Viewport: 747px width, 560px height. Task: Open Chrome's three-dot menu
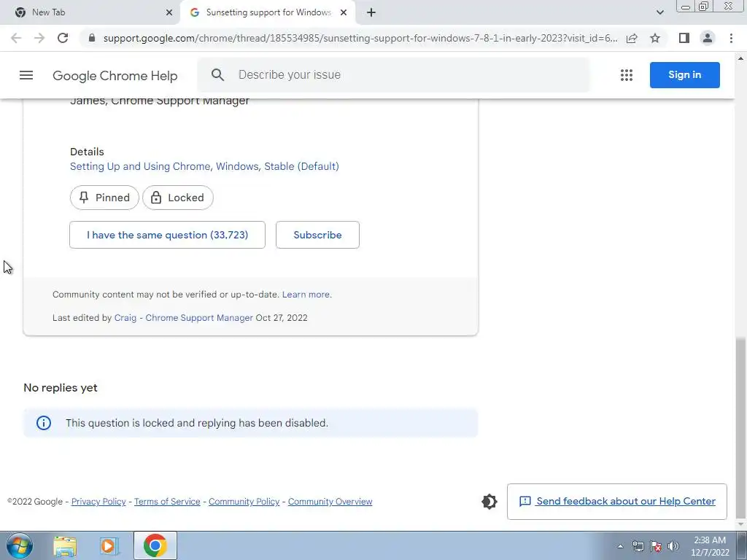731,38
